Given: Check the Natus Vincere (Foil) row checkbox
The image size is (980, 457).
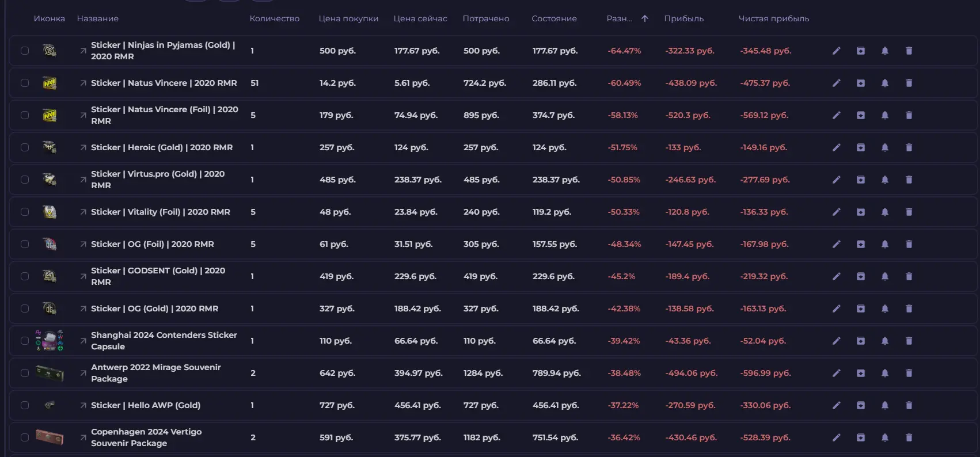Looking at the screenshot, I should [25, 115].
